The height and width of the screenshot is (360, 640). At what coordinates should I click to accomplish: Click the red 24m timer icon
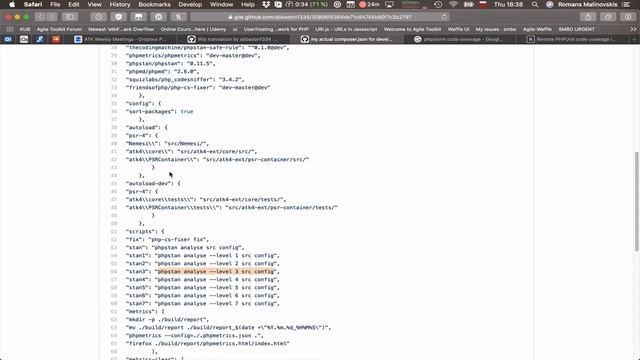click(x=369, y=4)
